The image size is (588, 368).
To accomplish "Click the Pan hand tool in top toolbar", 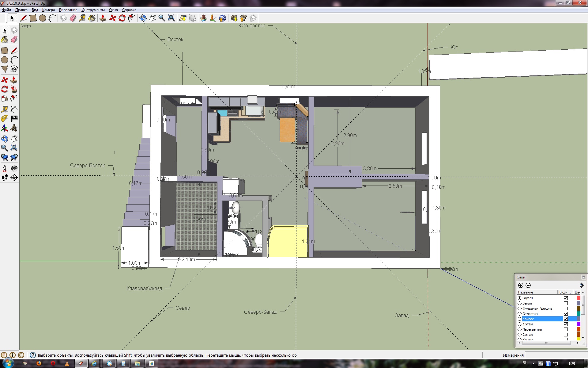I will pyautogui.click(x=152, y=18).
